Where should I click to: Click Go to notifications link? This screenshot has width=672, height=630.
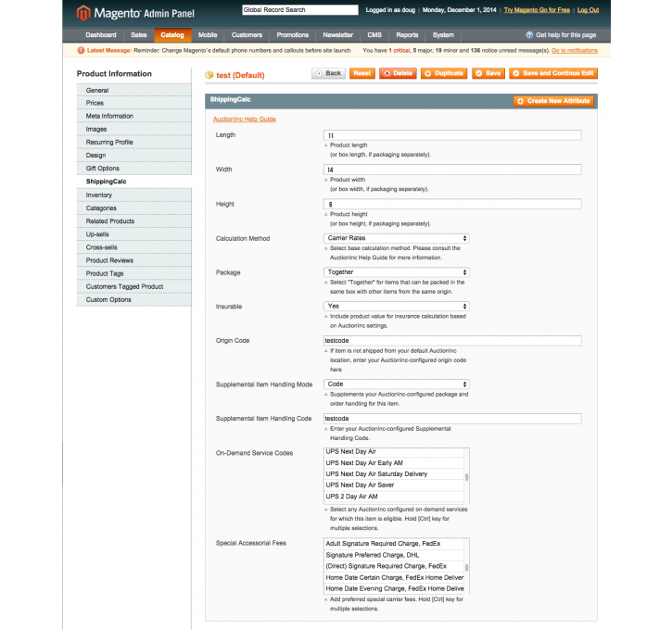click(575, 51)
